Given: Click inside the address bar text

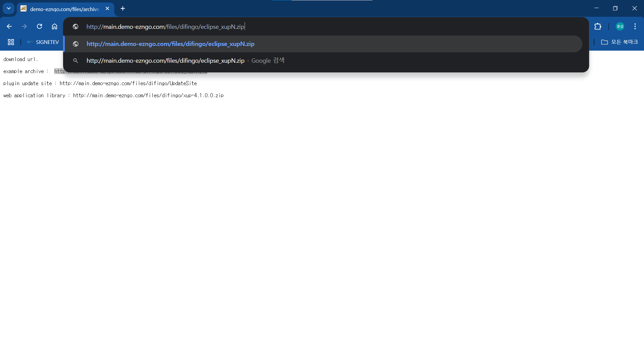Looking at the screenshot, I should coord(165,27).
